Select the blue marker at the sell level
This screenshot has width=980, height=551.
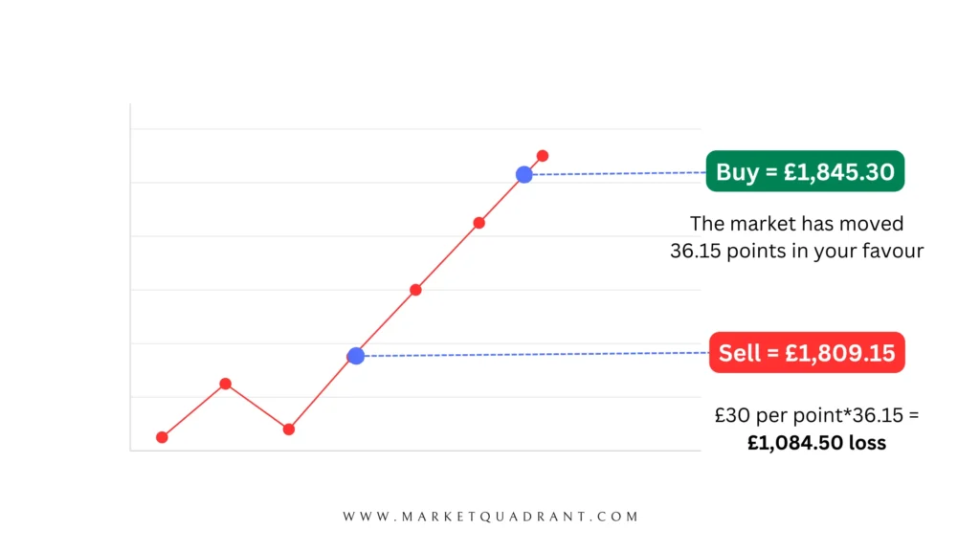pos(356,356)
